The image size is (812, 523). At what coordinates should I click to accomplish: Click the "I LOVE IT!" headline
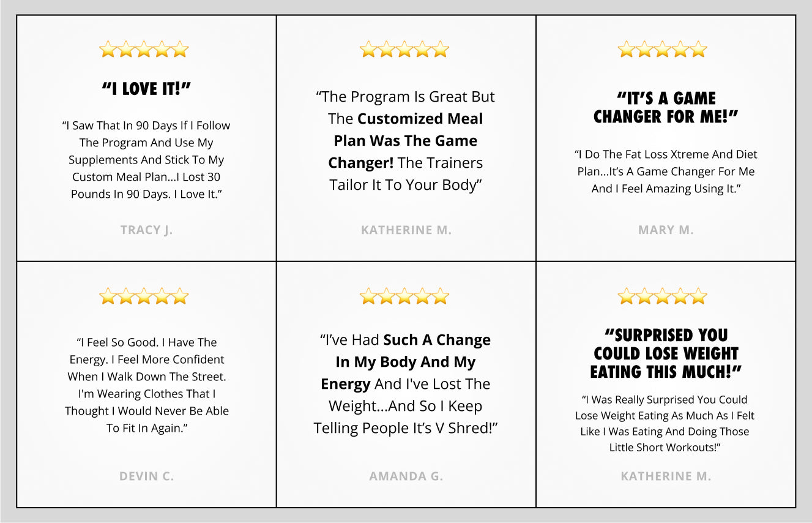coord(146,89)
